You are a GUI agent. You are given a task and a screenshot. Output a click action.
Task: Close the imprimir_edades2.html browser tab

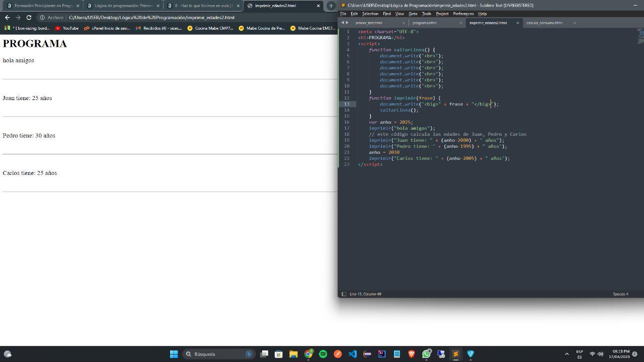318,6
